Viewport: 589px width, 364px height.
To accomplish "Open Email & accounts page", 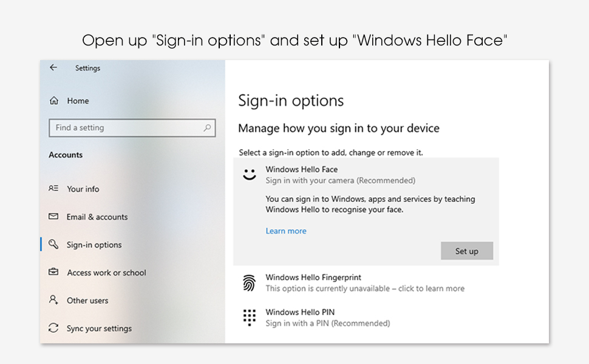I will click(97, 217).
